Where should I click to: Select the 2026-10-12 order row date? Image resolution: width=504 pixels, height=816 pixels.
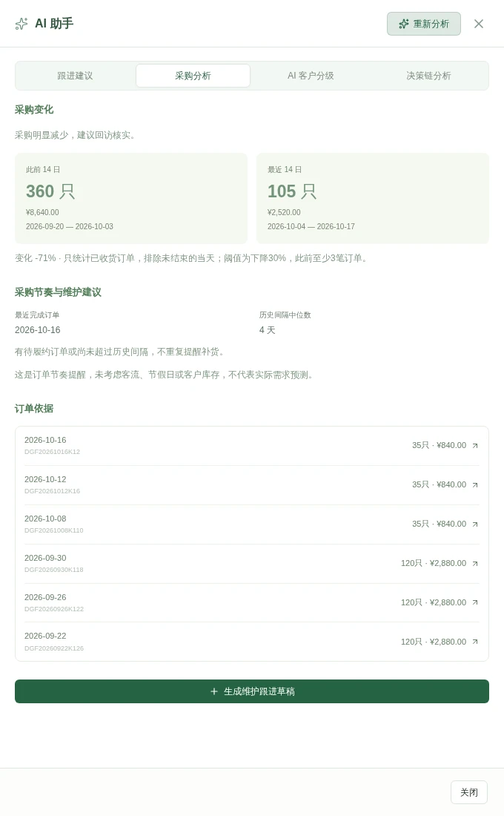pos(45,479)
